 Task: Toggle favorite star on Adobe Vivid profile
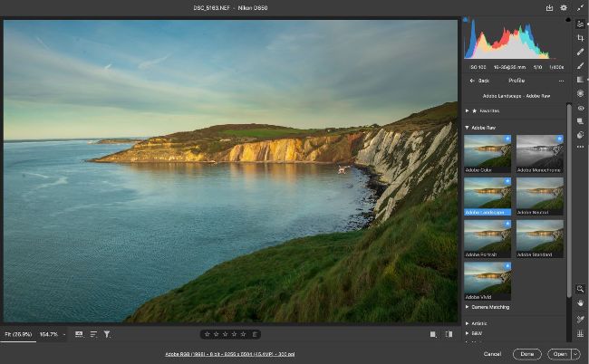point(507,267)
